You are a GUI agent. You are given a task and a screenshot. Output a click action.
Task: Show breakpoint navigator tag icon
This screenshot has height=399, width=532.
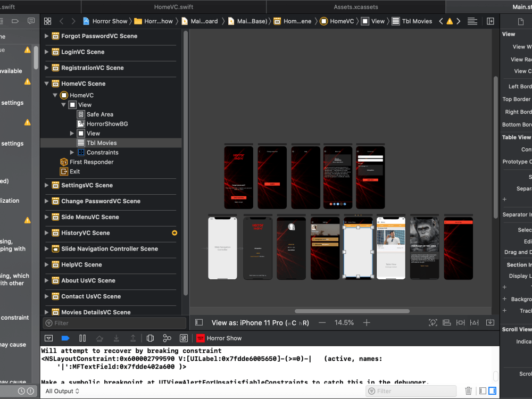[x=15, y=21]
